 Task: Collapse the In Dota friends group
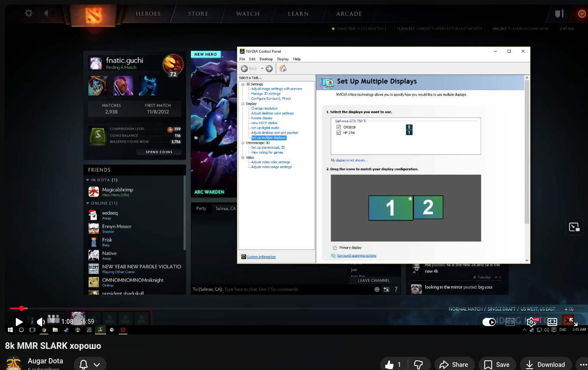(x=88, y=180)
